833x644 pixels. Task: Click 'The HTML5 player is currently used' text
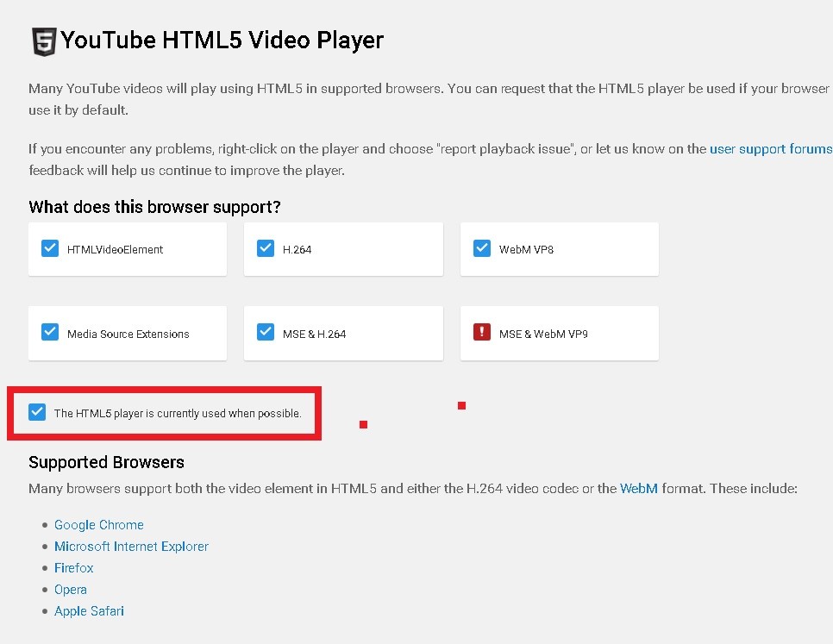[x=178, y=413]
